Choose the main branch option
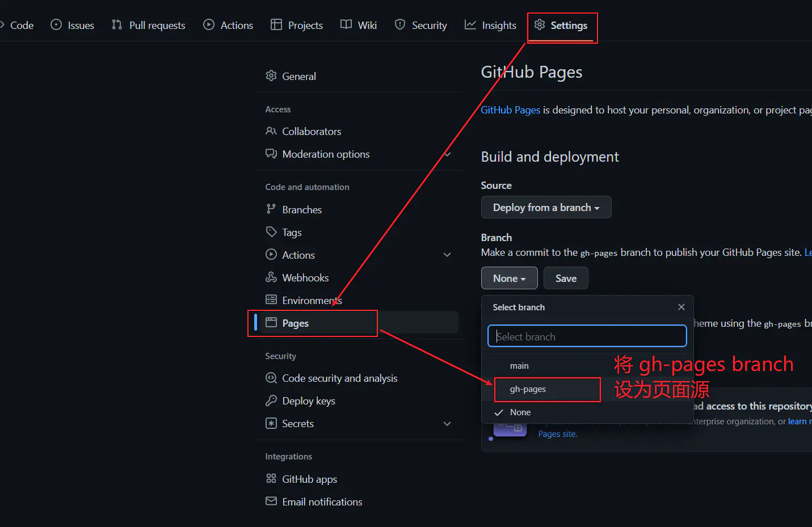The height and width of the screenshot is (527, 812). click(587, 366)
